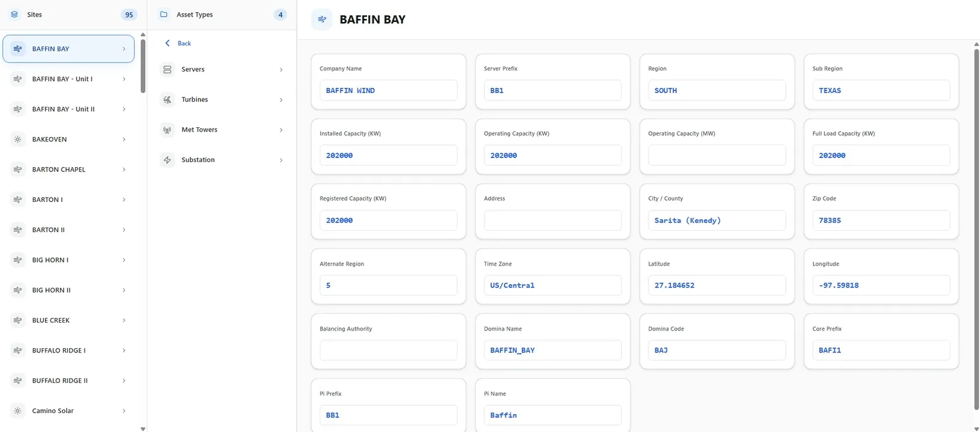The height and width of the screenshot is (432, 980).
Task: Open the Servers asset type
Action: coord(222,69)
